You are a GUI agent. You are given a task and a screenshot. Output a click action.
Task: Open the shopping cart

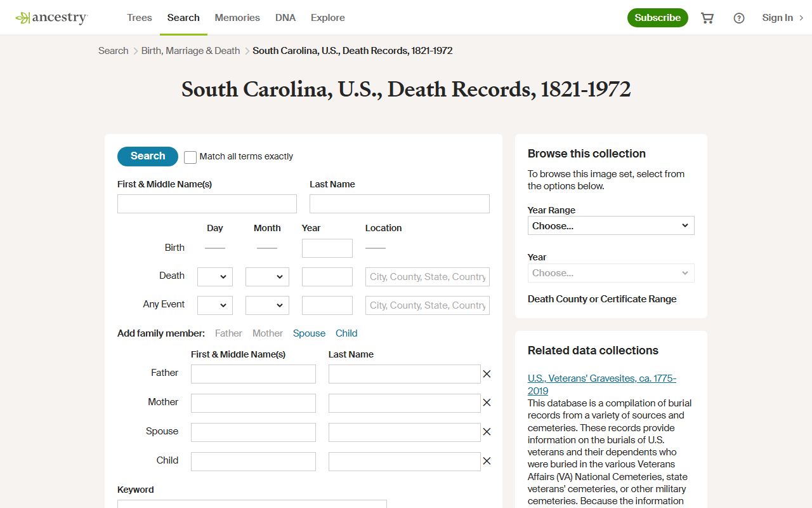coord(707,18)
